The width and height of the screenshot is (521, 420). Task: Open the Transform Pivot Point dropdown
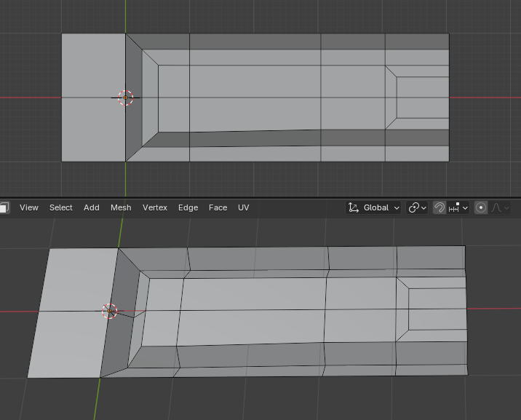[418, 207]
